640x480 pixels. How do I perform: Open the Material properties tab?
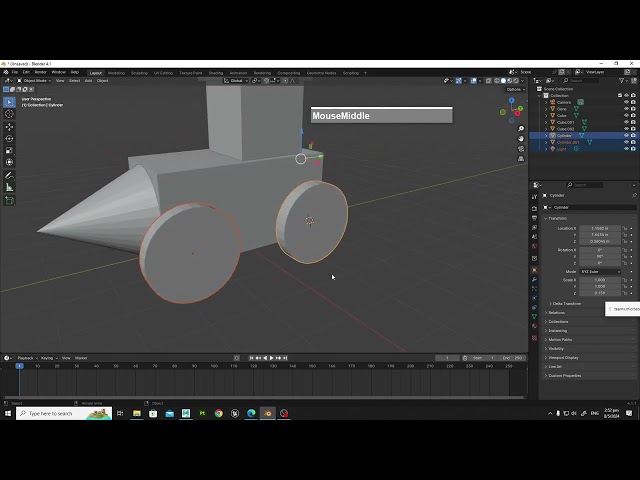point(534,326)
